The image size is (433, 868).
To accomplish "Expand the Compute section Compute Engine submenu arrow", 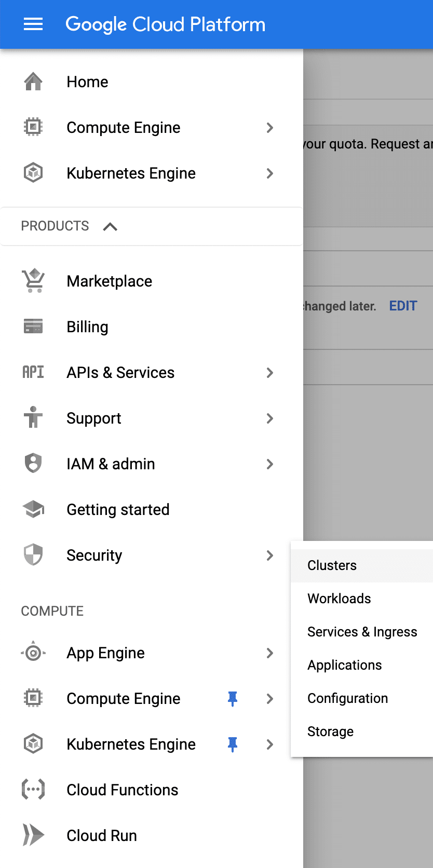I will tap(269, 698).
